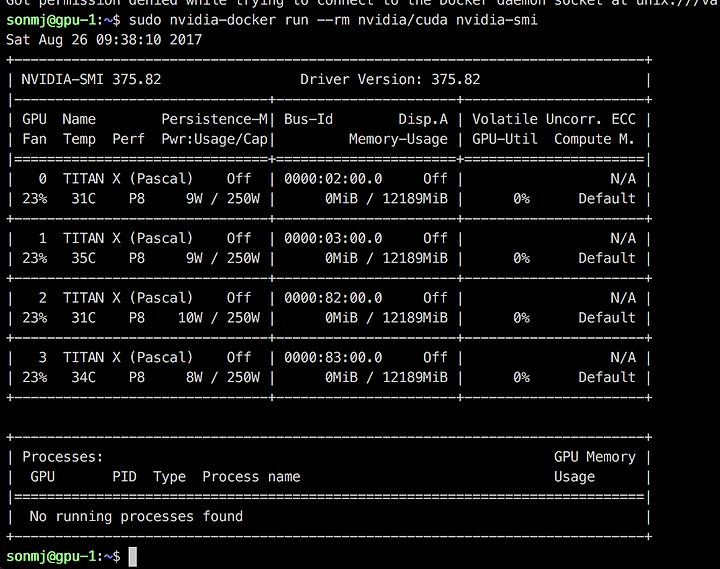Click the Pwr:Usage/Cap column header
The width and height of the screenshot is (720, 569).
[x=214, y=139]
